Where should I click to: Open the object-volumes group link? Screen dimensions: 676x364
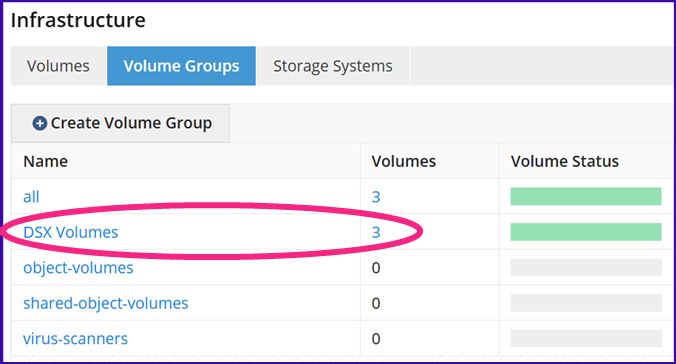tap(78, 268)
